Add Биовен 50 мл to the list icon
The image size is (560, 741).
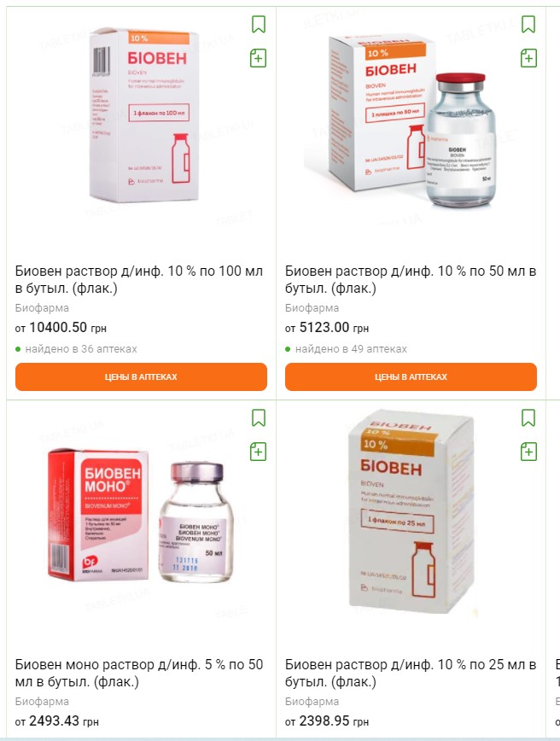click(x=528, y=58)
